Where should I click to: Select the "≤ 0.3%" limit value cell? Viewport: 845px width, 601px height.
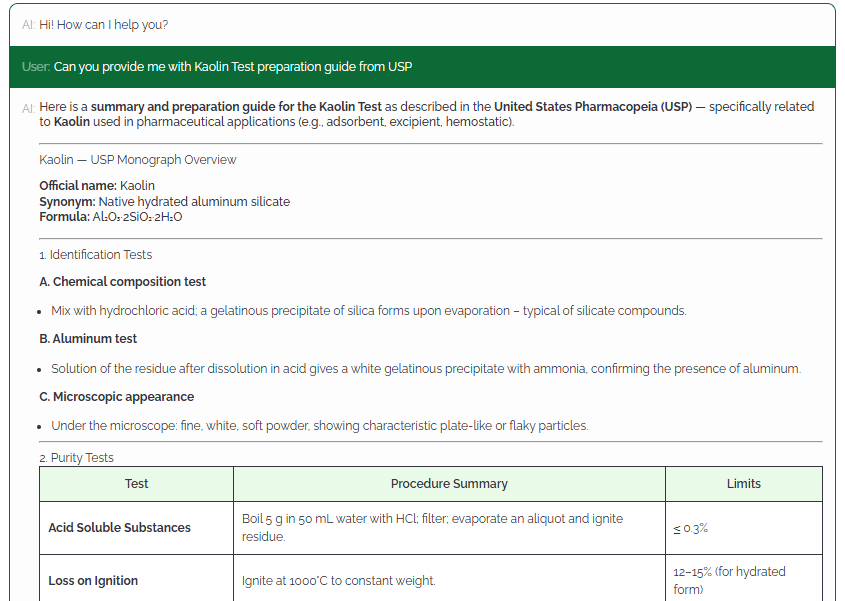691,527
